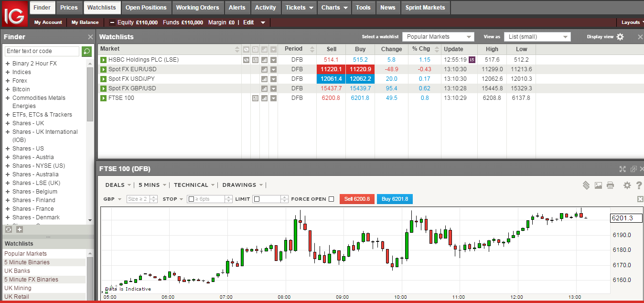Image resolution: width=644 pixels, height=303 pixels.
Task: Open the chart icon in the FTSE 100 row
Action: pyautogui.click(x=264, y=98)
